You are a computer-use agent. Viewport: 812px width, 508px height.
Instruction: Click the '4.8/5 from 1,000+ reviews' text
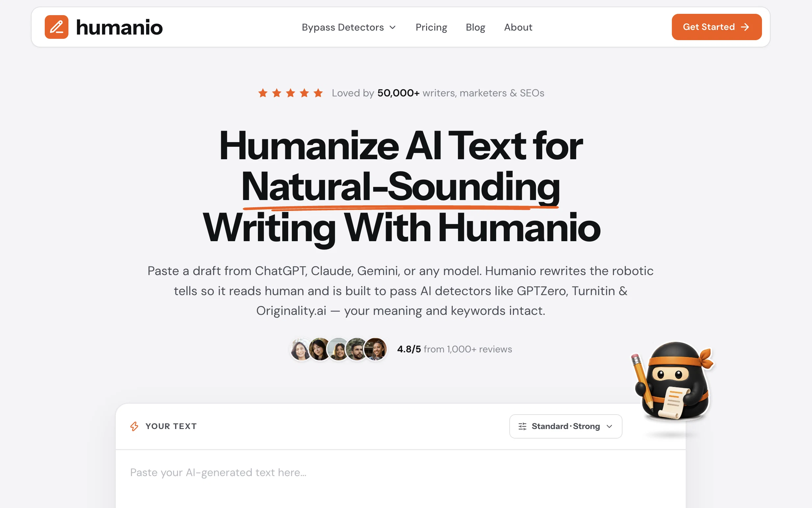click(455, 349)
